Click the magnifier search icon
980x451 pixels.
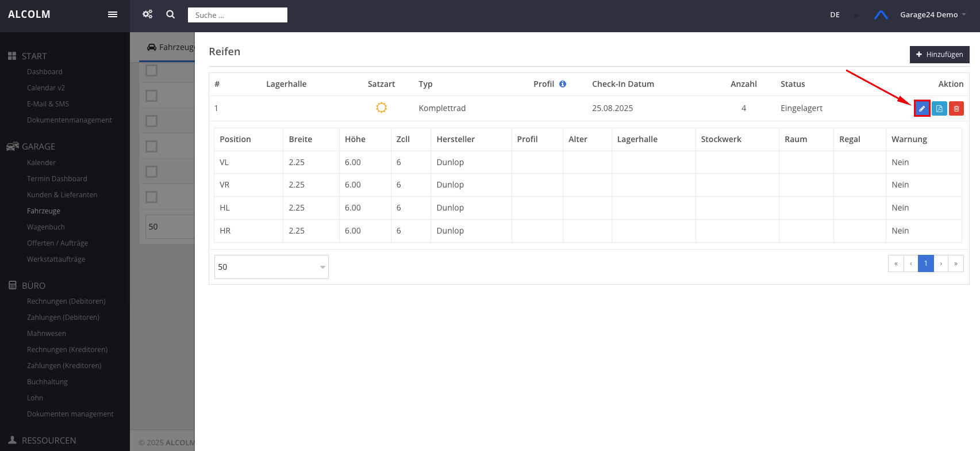tap(171, 14)
